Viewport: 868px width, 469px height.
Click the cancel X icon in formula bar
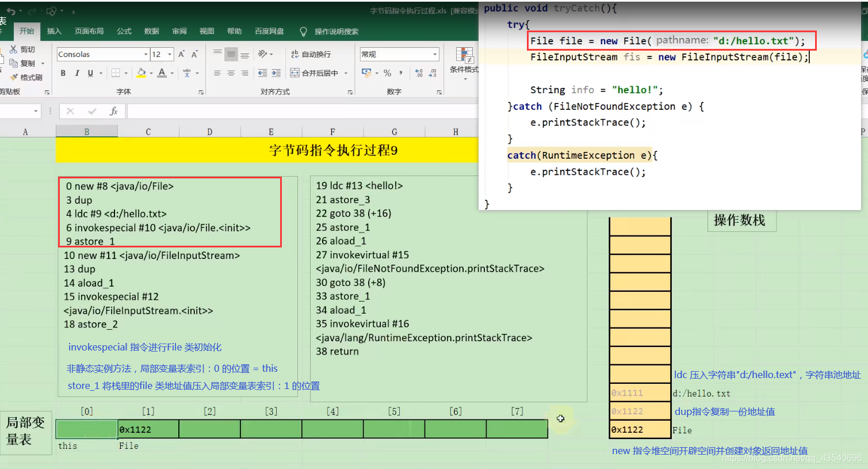(x=70, y=111)
